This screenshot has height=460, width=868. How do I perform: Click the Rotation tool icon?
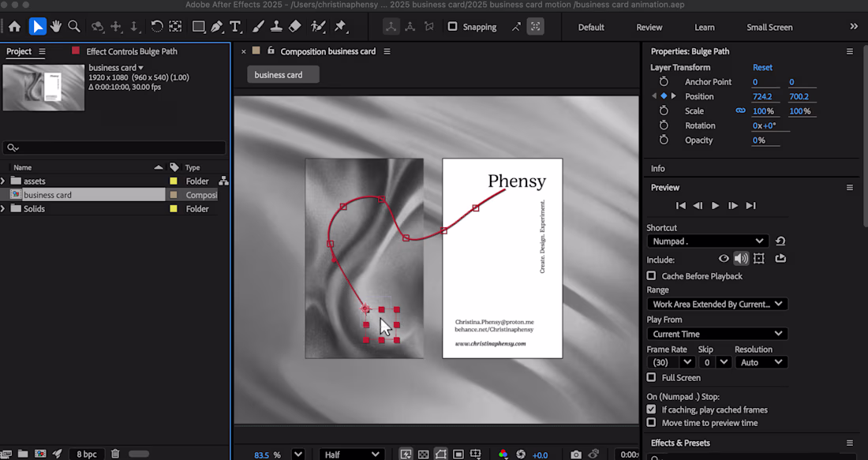pos(157,27)
